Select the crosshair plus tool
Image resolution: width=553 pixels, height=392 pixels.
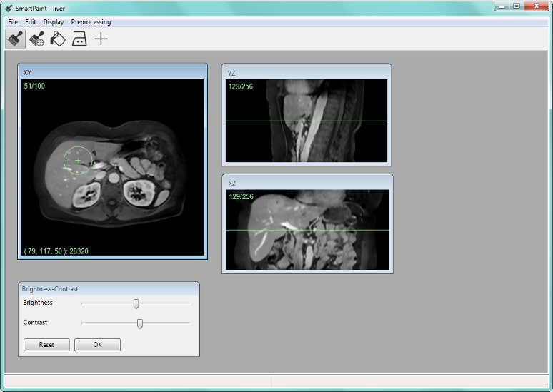point(101,39)
